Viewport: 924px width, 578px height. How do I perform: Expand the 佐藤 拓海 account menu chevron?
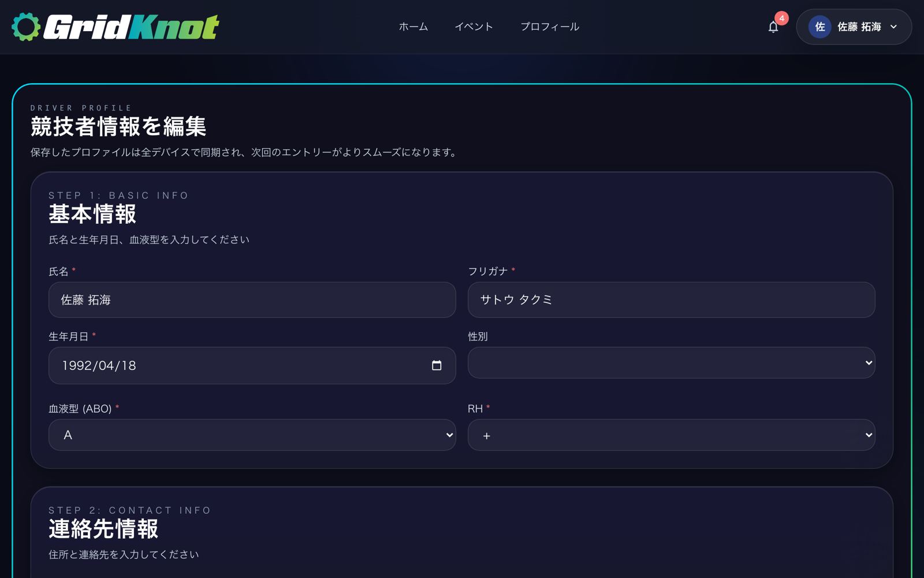893,27
